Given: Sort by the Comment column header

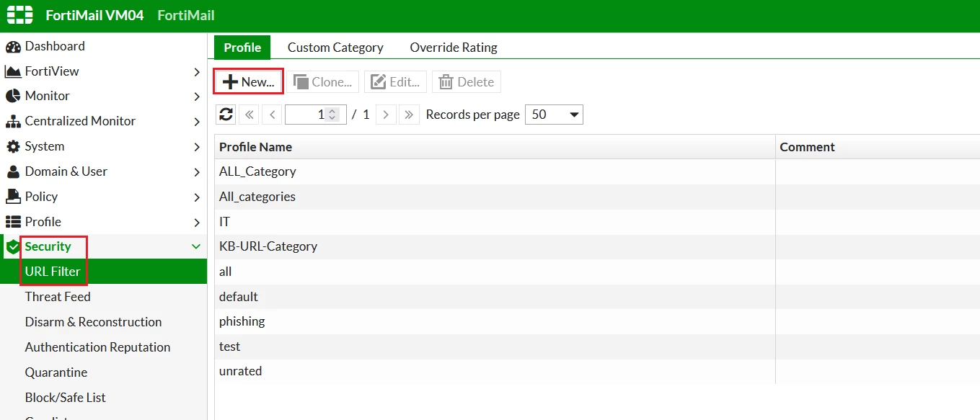Looking at the screenshot, I should point(878,147).
